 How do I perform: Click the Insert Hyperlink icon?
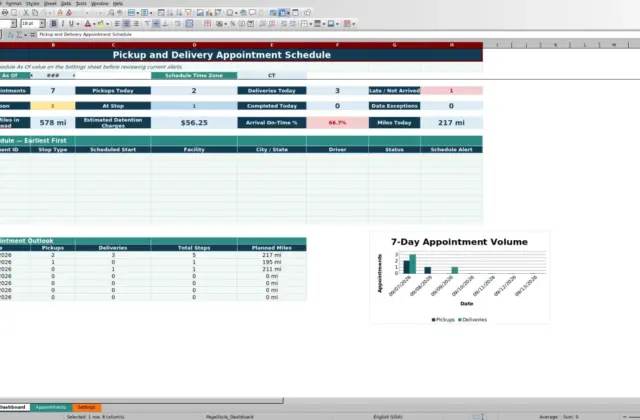click(243, 13)
